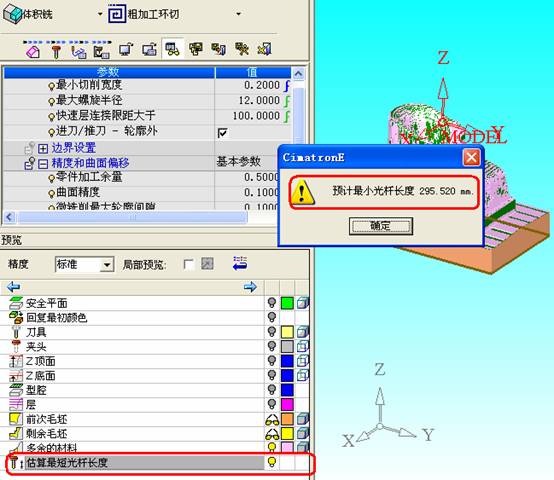Click the right blue arrow in preview list
This screenshot has width=554, height=480.
click(250, 287)
